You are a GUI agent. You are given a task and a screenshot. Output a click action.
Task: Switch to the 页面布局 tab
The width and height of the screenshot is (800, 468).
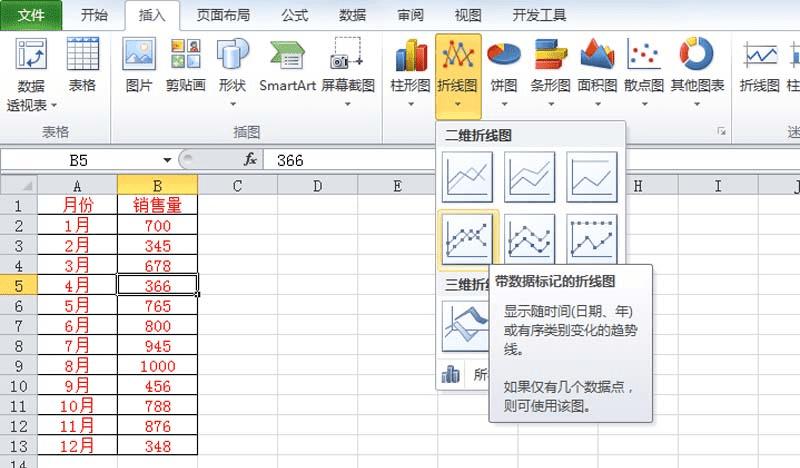click(x=223, y=15)
